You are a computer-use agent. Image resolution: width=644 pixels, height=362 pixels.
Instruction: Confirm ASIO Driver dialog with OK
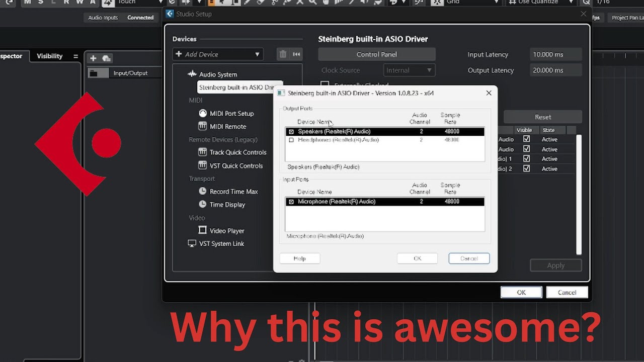[417, 258]
